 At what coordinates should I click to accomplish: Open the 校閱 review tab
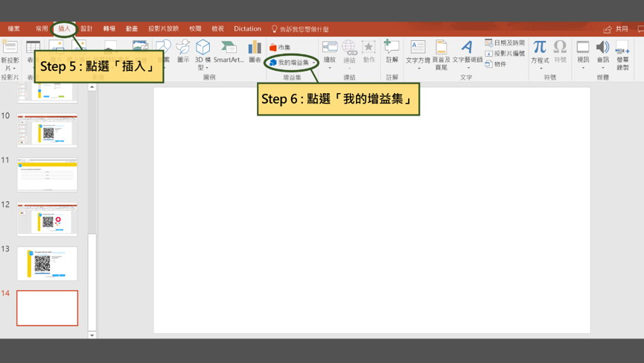196,29
